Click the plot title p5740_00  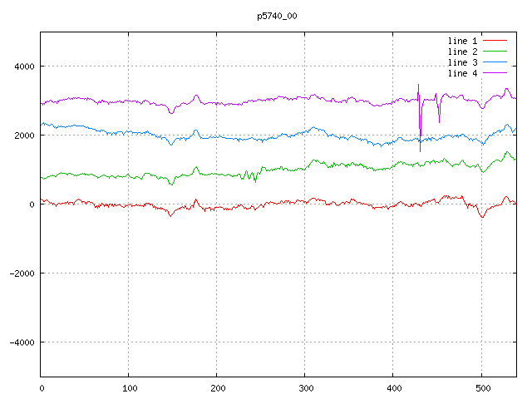[x=277, y=16]
